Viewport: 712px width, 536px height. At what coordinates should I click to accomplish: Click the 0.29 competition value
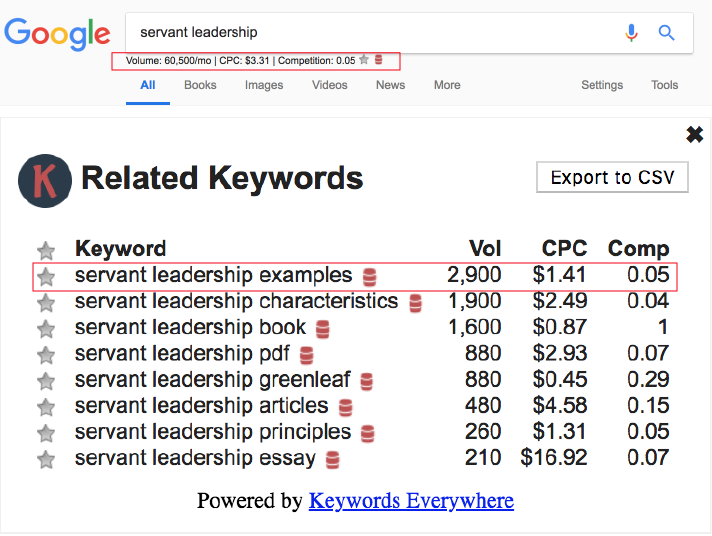tap(648, 380)
